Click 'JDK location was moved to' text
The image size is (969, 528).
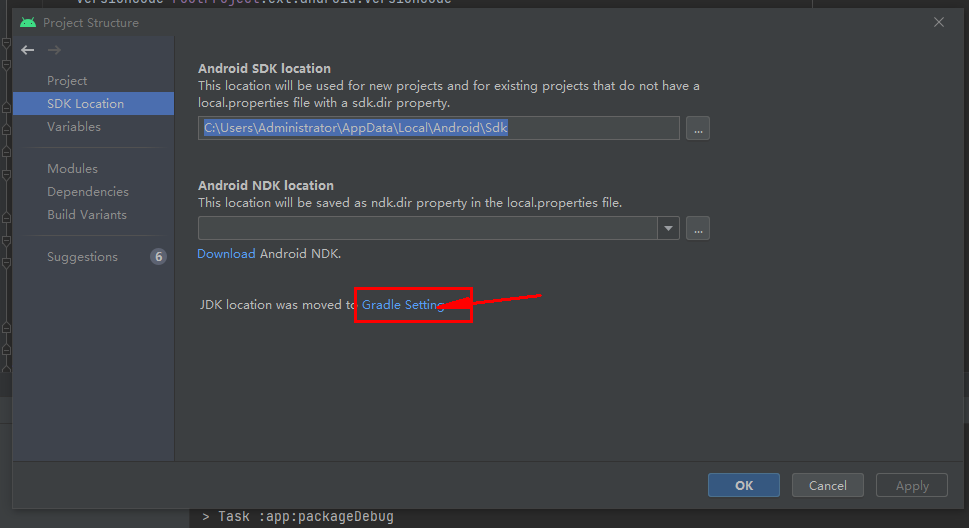[x=278, y=305]
